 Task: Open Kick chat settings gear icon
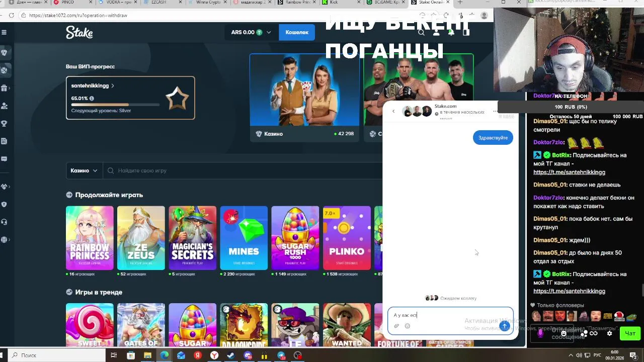609,333
